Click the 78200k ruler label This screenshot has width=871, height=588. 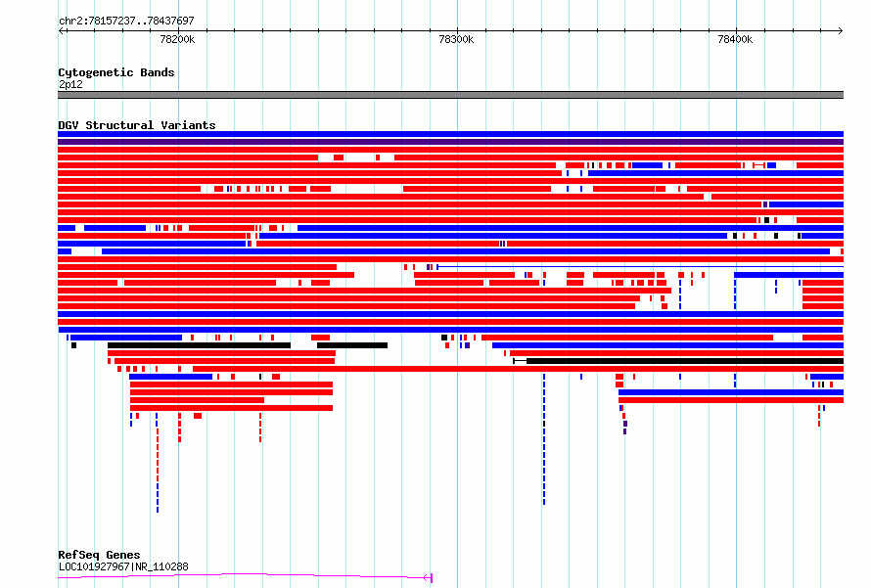coord(177,39)
